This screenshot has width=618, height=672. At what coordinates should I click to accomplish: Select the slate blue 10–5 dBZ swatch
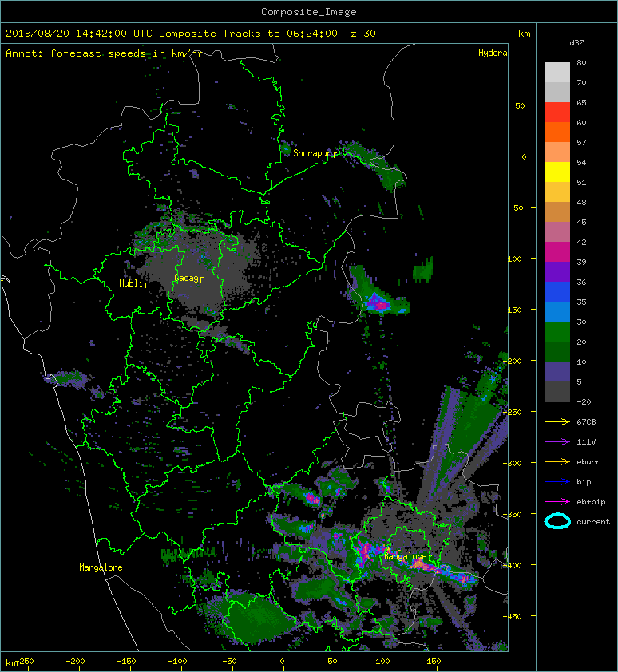(557, 372)
